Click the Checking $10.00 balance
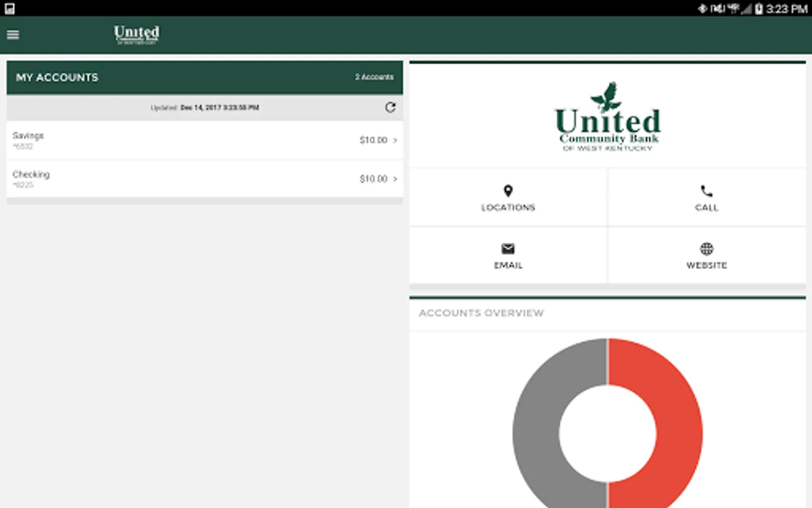This screenshot has height=508, width=812. click(x=373, y=179)
